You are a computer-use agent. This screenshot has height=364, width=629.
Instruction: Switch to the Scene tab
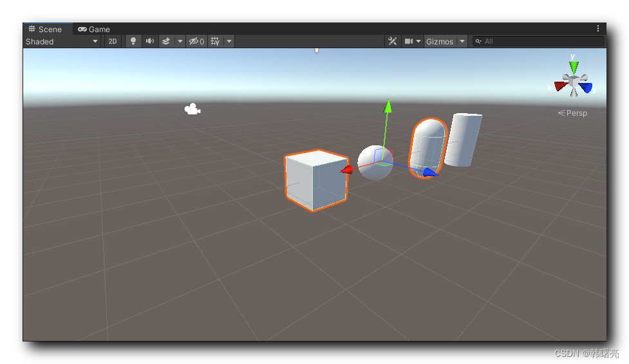click(x=45, y=30)
